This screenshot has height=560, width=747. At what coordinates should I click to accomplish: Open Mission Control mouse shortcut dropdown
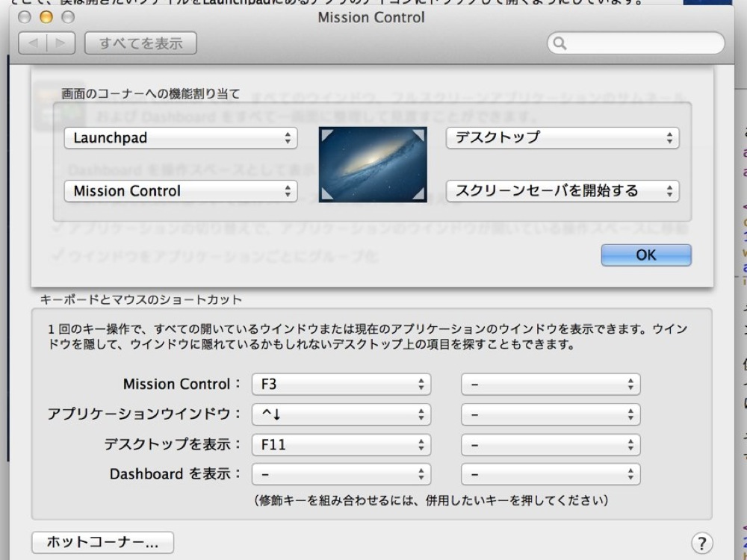coord(551,385)
